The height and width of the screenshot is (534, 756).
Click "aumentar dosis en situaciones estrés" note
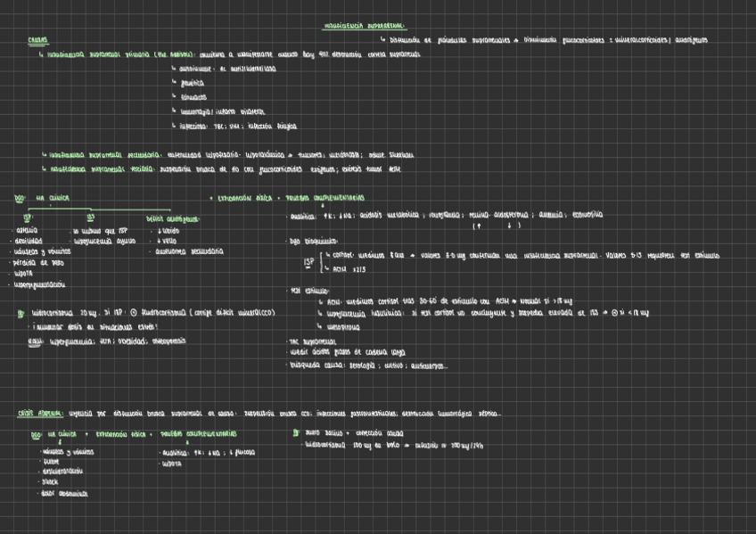pos(95,327)
